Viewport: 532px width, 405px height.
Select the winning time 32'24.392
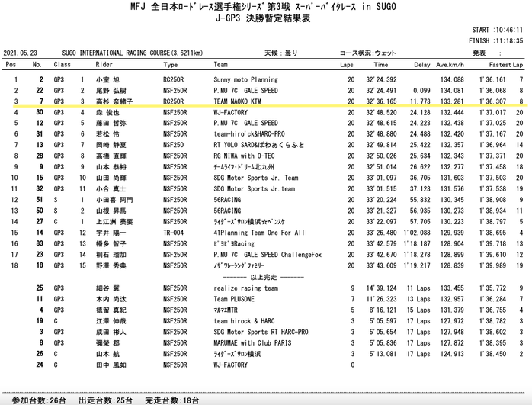381,80
